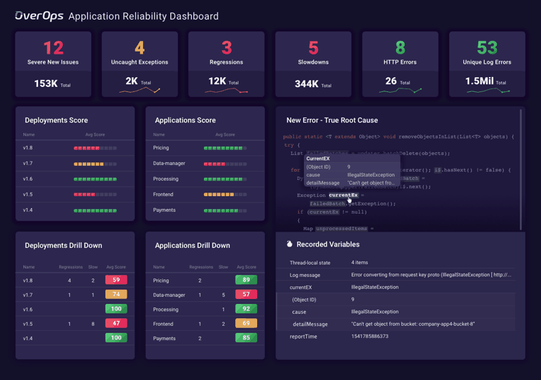
Task: Click the orange 74 score badge for v1.7
Action: (x=116, y=294)
